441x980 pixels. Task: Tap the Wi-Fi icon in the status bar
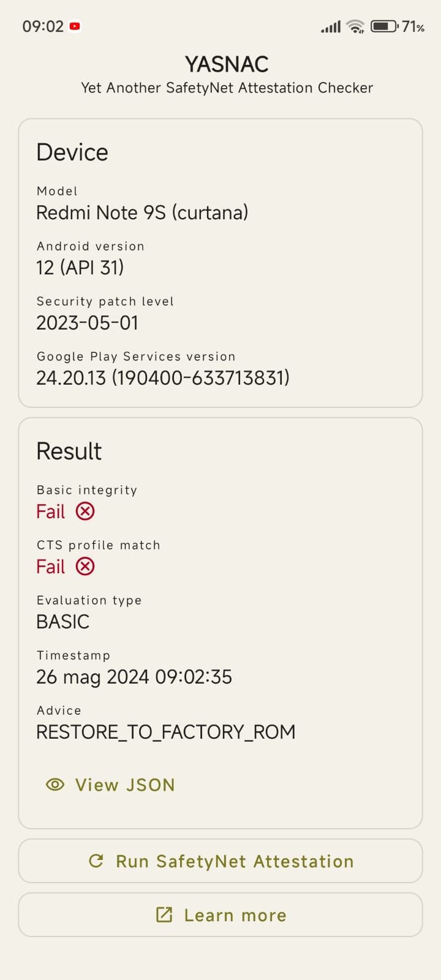(x=355, y=26)
